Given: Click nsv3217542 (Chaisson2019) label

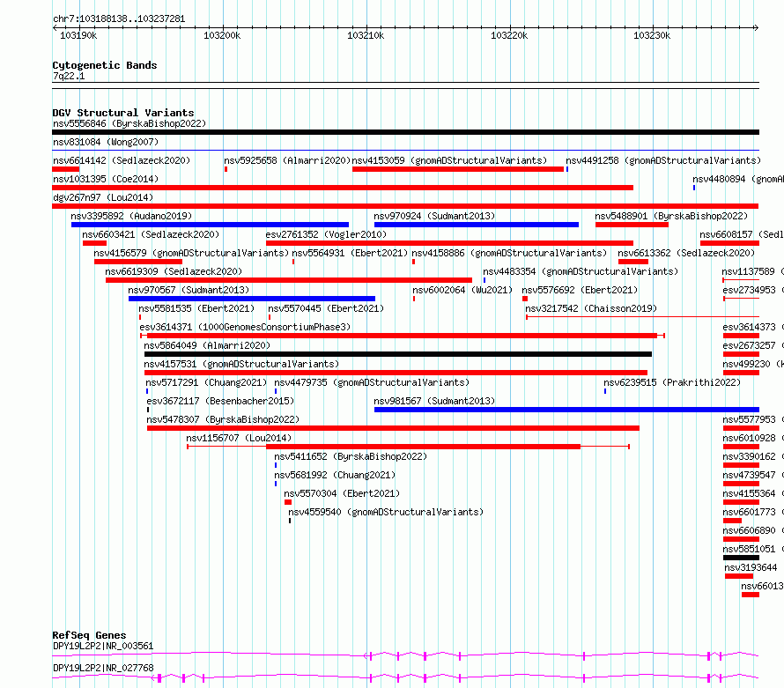Looking at the screenshot, I should pyautogui.click(x=591, y=308).
